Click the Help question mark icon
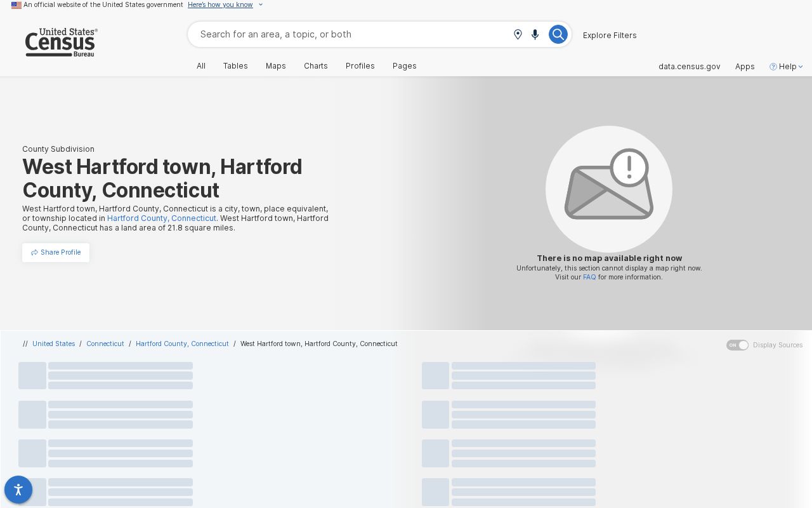This screenshot has height=508, width=812. [773, 67]
